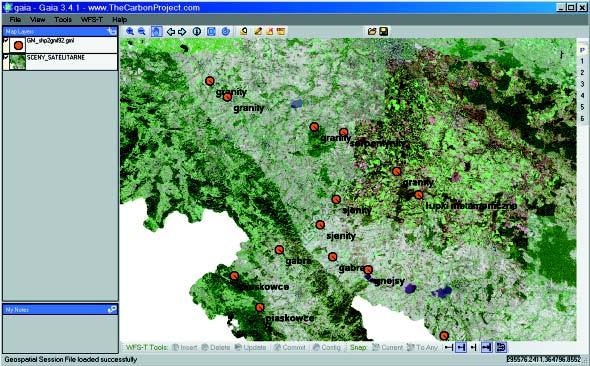
Task: Click WFS-T Delete button
Action: [x=216, y=347]
